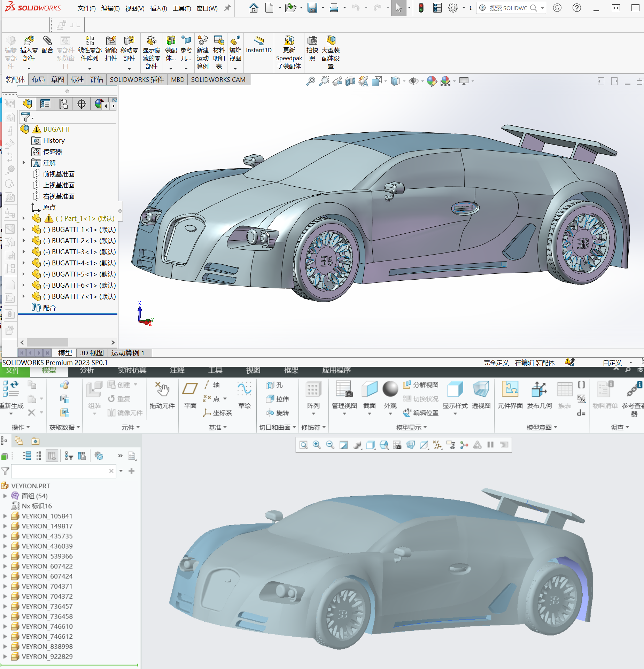
Task: Toggle the Instant3D button
Action: point(258,45)
